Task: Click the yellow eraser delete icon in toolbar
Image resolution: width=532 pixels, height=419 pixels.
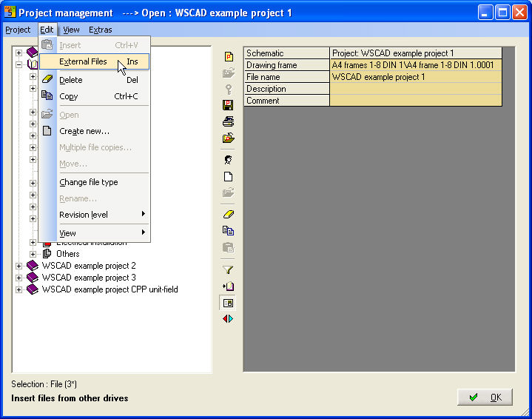Action: [x=229, y=214]
